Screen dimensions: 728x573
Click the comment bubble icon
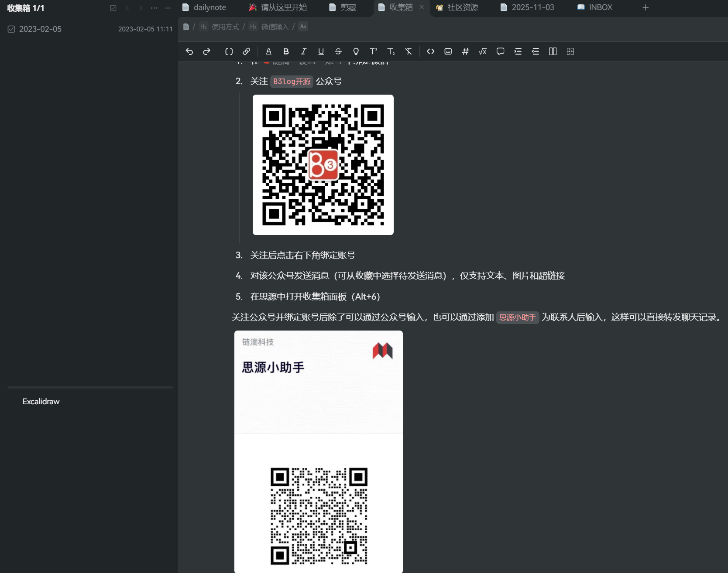[x=500, y=51]
